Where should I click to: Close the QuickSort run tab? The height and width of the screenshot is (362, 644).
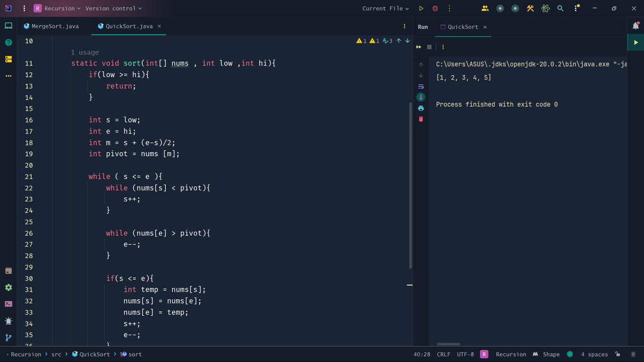point(485,27)
